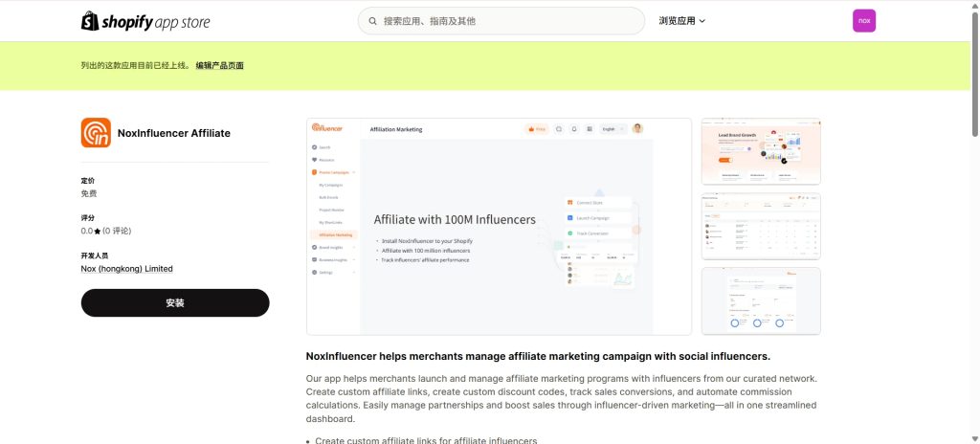Expand the 浏览应用 dropdown menu
Screen dimensions: 980x444
[x=681, y=21]
